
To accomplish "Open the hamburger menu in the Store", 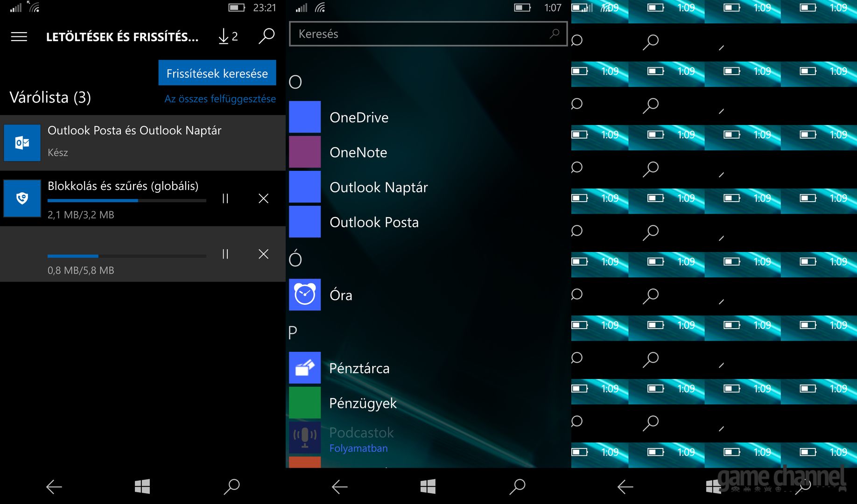I will (x=19, y=36).
